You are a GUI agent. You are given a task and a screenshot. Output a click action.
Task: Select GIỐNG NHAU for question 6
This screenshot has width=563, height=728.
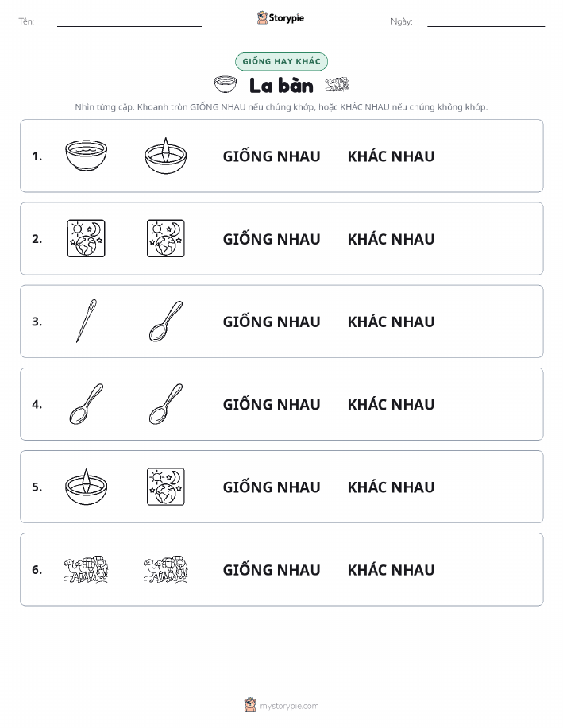click(272, 570)
